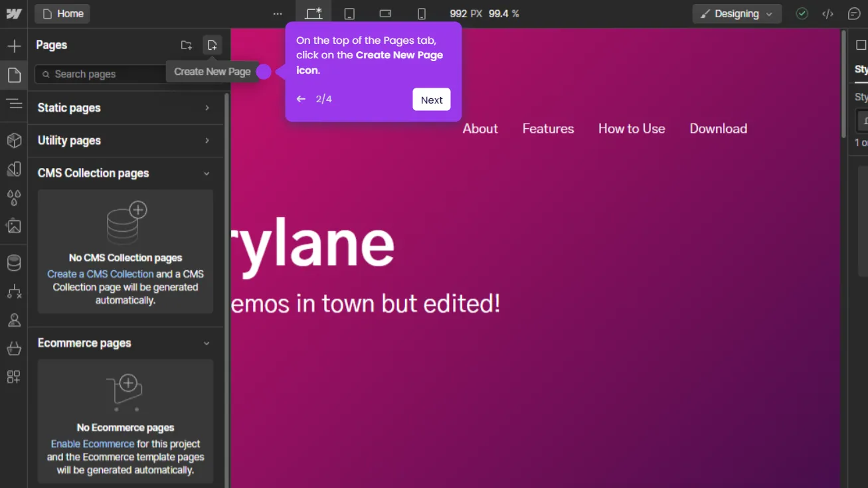Open the CMS database icon
The width and height of the screenshot is (868, 488).
14,263
